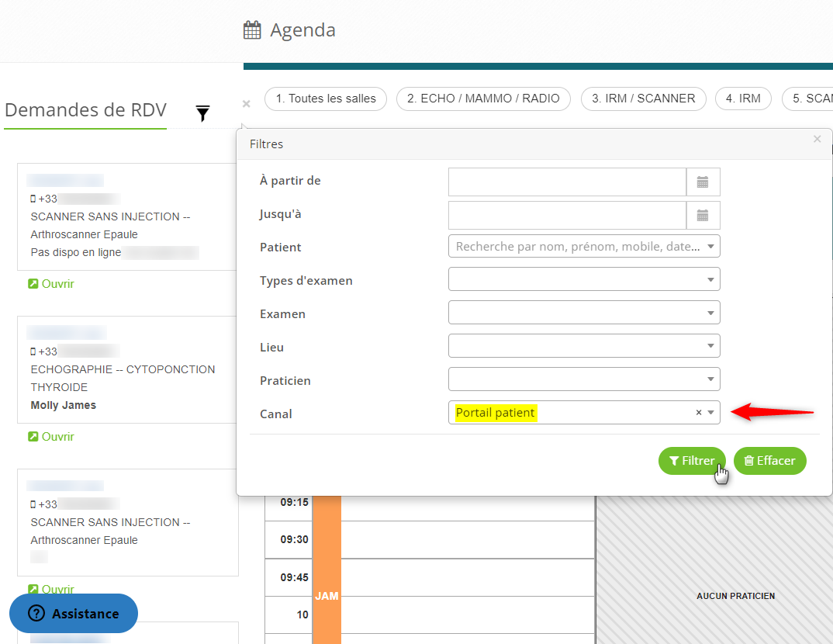Open the Lieu dropdown list
This screenshot has height=644, width=833.
[710, 347]
